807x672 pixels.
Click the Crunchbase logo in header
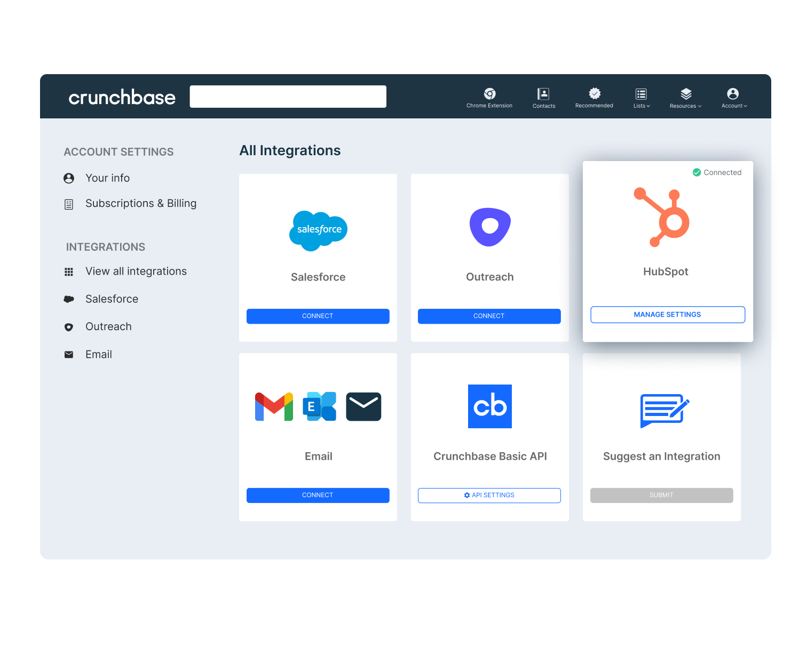point(122,97)
